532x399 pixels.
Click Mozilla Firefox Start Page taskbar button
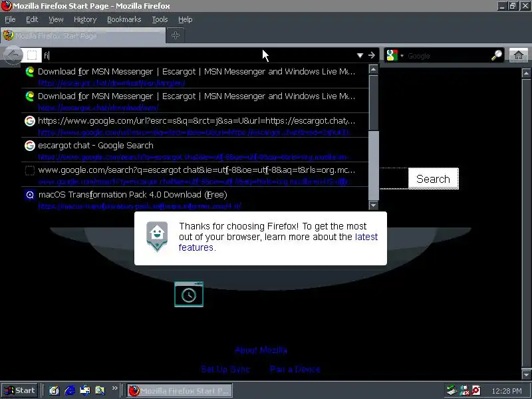180,391
